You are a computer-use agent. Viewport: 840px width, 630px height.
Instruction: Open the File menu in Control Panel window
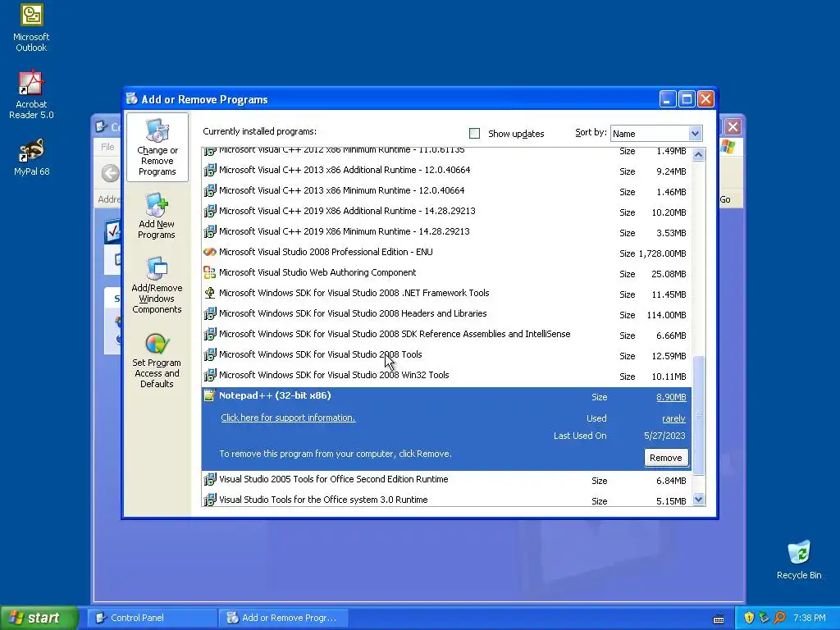click(x=107, y=147)
